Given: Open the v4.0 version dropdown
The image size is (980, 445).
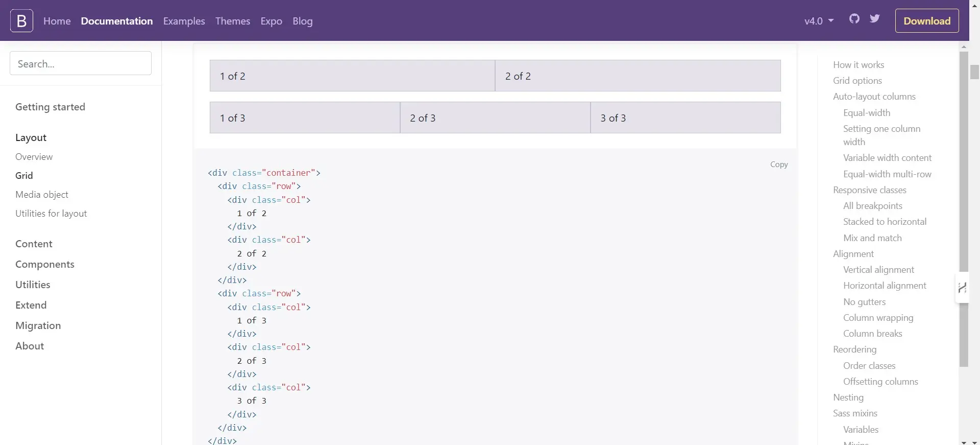Looking at the screenshot, I should click(819, 21).
